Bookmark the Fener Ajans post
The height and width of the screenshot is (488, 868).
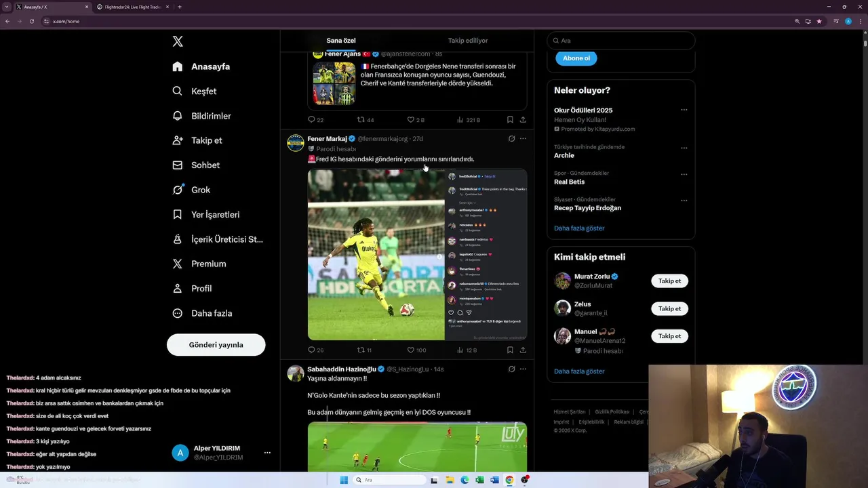coord(510,120)
